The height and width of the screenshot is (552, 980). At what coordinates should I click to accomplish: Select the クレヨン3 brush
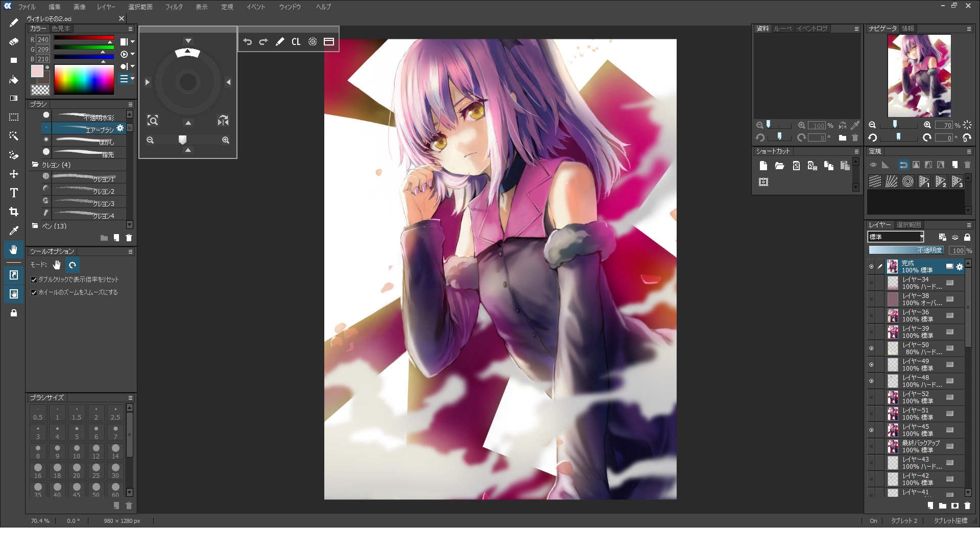(84, 201)
